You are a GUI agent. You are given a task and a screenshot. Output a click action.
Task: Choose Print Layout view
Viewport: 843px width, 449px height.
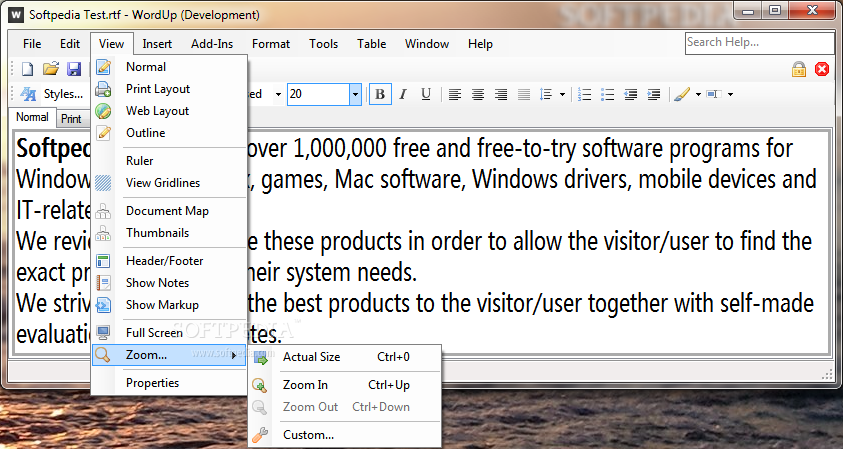tap(169, 89)
